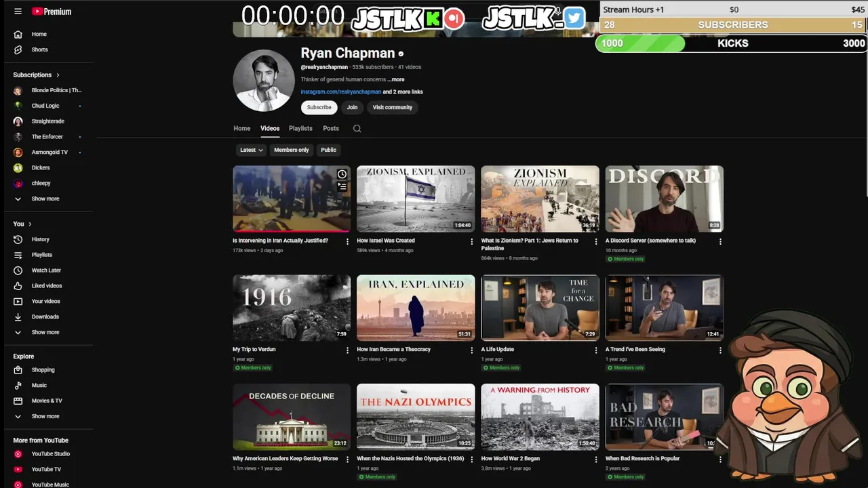Screen dimensions: 868x488
Task: Open options for A Discord Server video
Action: [720, 241]
